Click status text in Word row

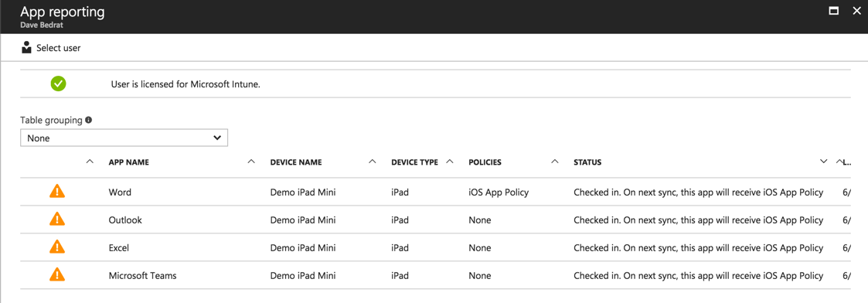[x=698, y=192]
